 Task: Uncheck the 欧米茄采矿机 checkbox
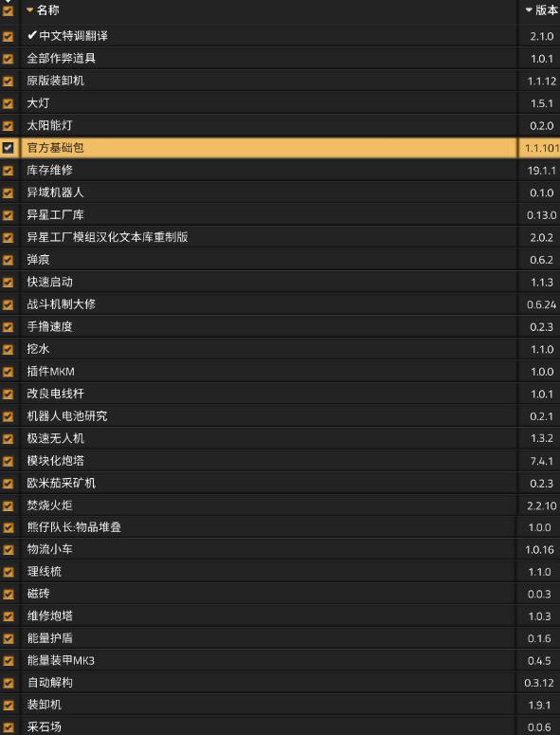coord(8,484)
